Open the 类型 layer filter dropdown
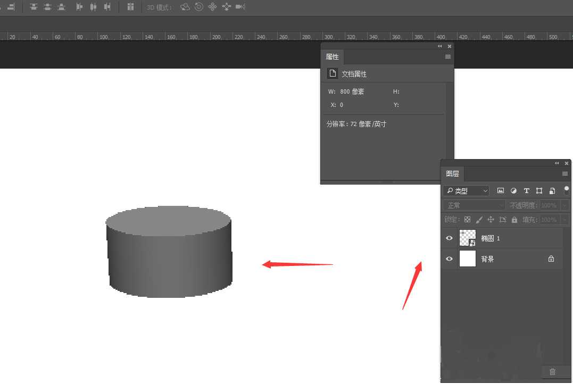573x392 pixels. 467,190
